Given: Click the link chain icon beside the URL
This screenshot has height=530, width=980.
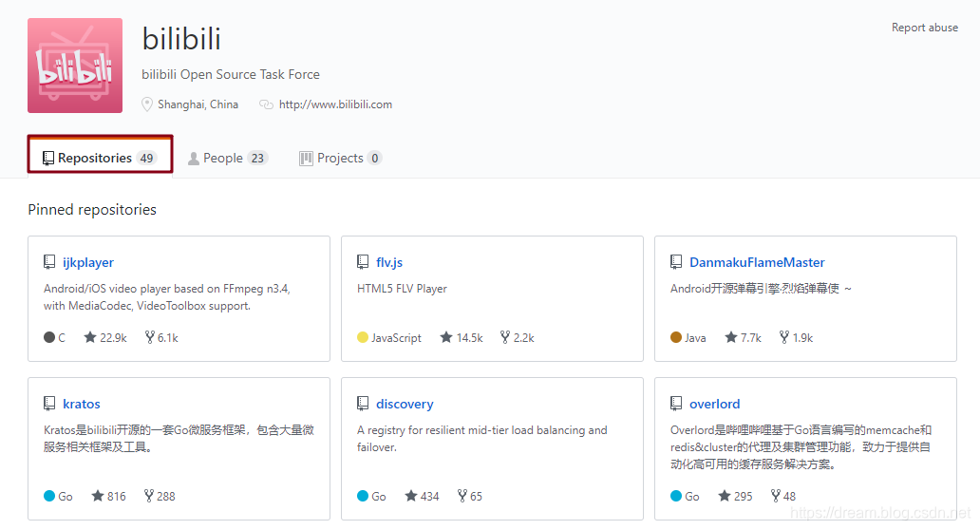Looking at the screenshot, I should (x=266, y=104).
